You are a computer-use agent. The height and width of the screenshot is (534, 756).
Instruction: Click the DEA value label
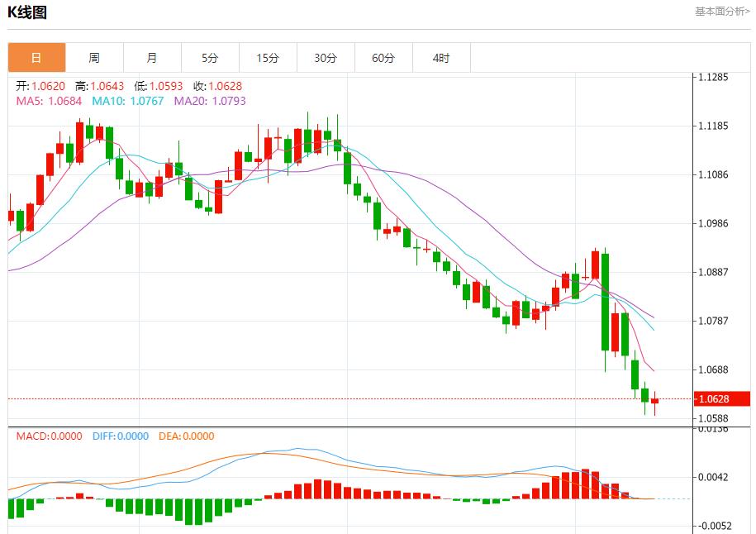[186, 436]
